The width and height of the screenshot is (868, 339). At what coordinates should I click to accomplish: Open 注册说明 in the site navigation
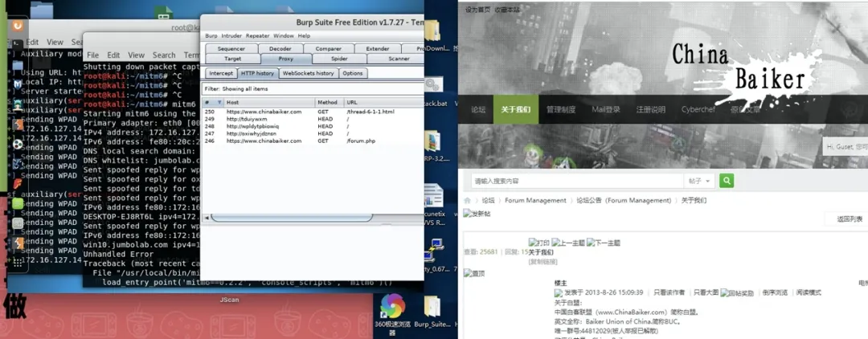650,109
